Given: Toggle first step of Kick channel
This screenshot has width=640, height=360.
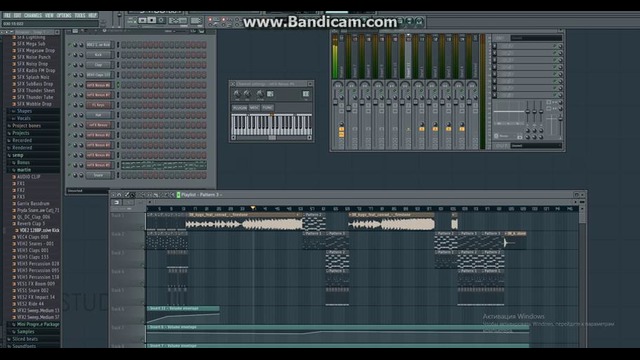Looking at the screenshot, I should point(124,55).
